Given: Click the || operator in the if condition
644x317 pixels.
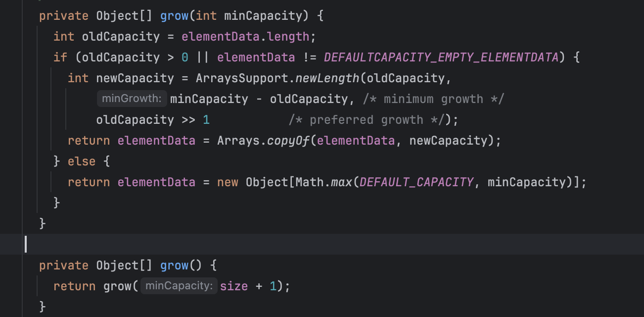Looking at the screenshot, I should click(203, 57).
